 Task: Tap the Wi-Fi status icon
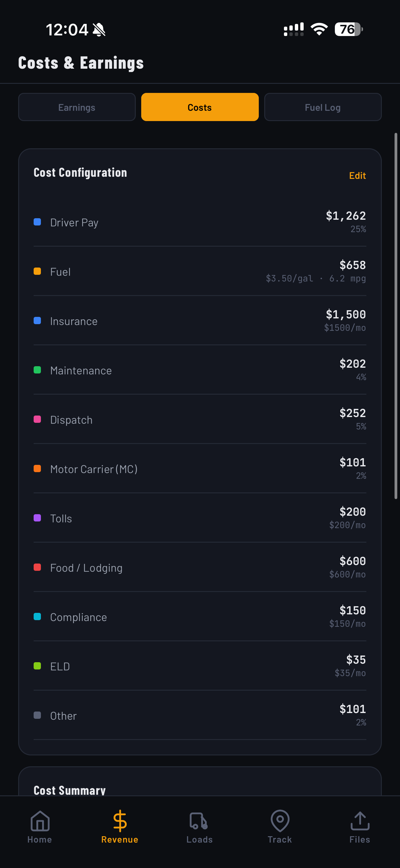coord(319,29)
